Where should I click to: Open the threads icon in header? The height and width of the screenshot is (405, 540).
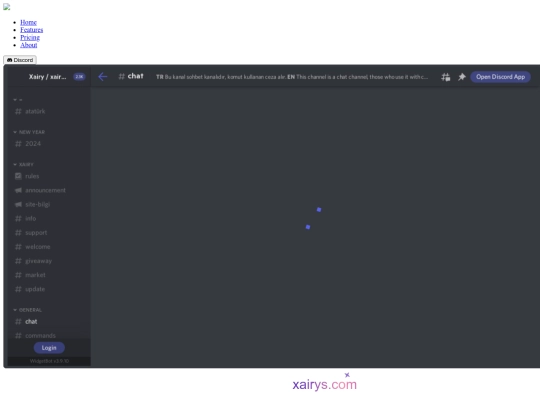pos(446,77)
